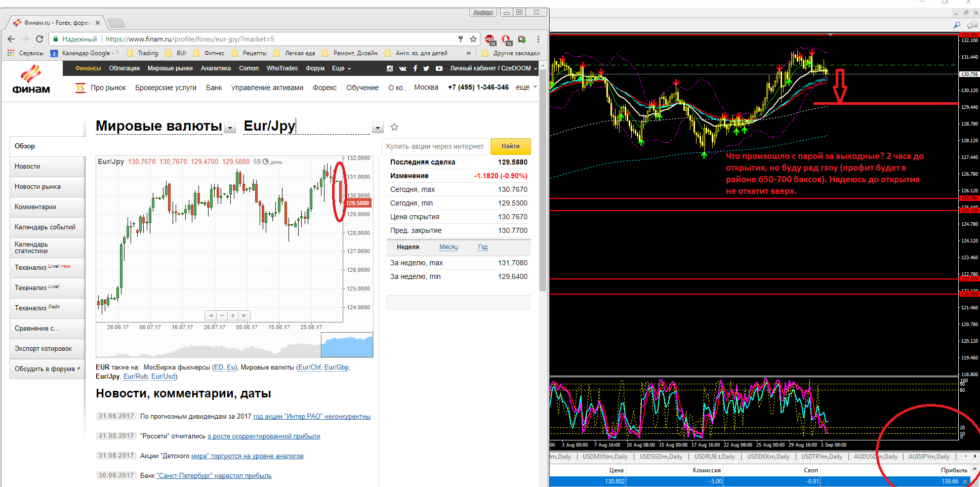
Task: Click the Купить акции через интернет search field
Action: click(x=435, y=146)
